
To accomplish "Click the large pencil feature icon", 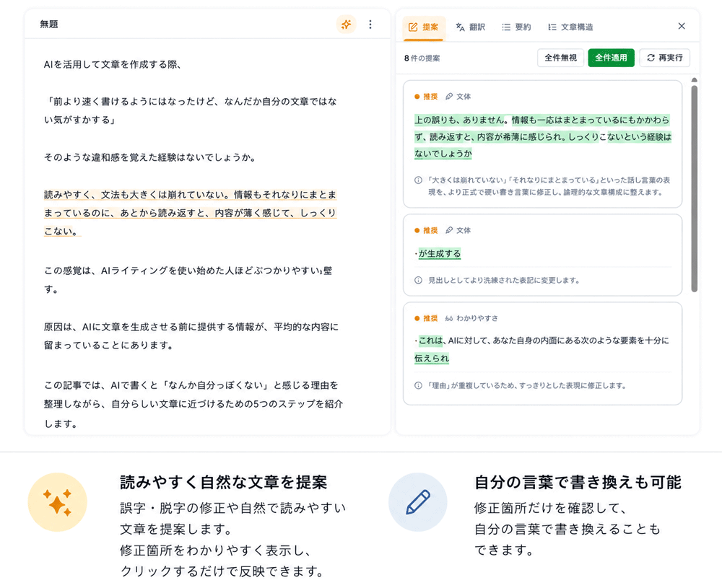I will (417, 502).
